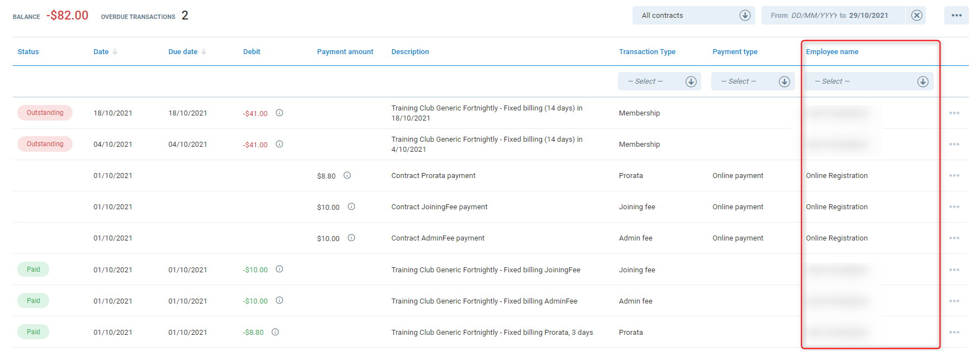The width and height of the screenshot is (980, 351).
Task: Open row actions for Contract JoiningFee payment
Action: [x=954, y=207]
